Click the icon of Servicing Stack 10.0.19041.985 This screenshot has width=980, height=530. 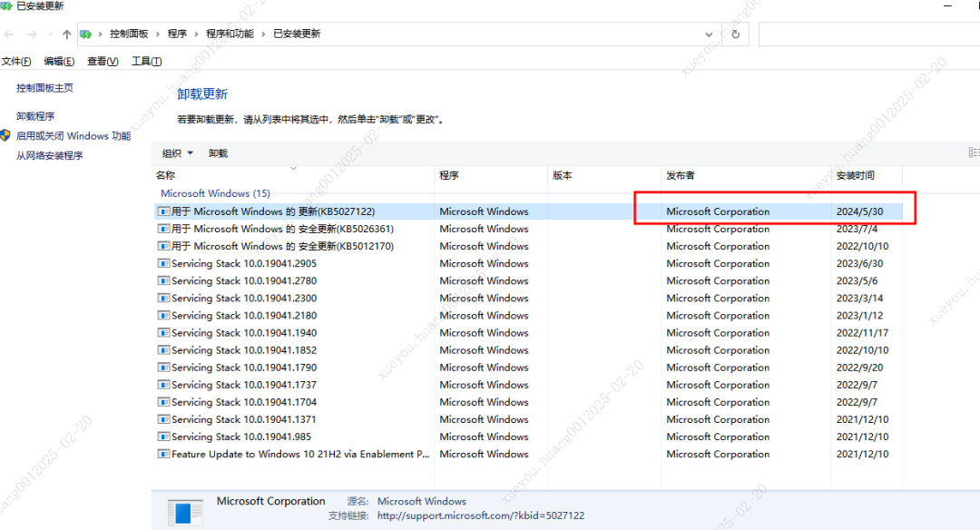163,437
